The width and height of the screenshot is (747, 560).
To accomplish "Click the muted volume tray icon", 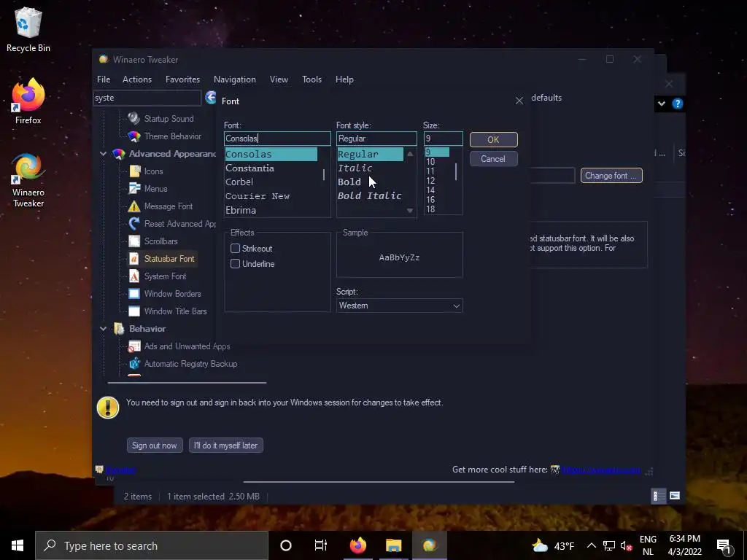I will pyautogui.click(x=626, y=545).
